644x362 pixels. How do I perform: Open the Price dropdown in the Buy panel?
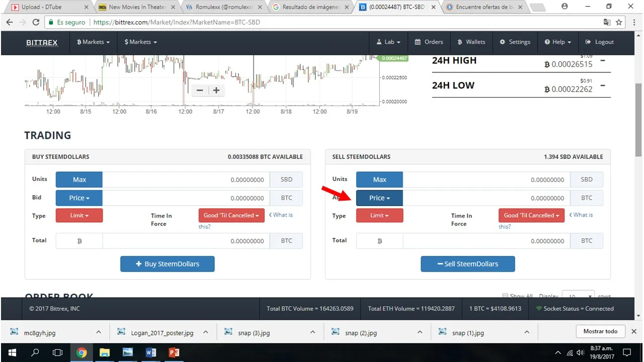[79, 198]
